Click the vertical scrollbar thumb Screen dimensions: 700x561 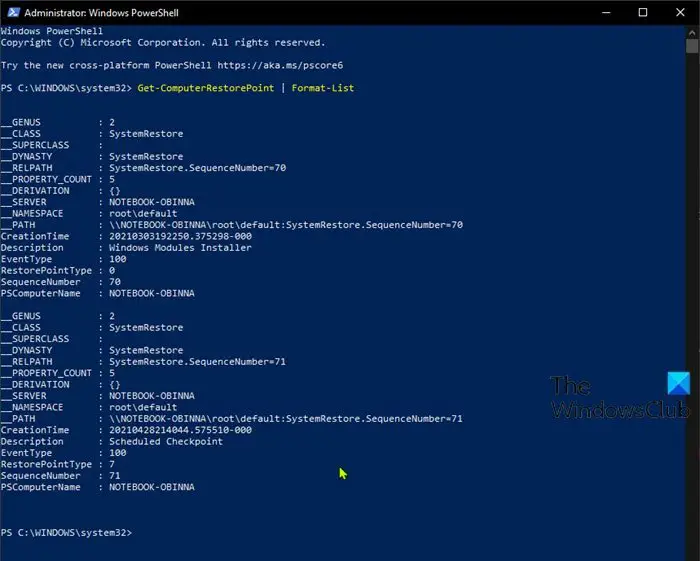692,46
